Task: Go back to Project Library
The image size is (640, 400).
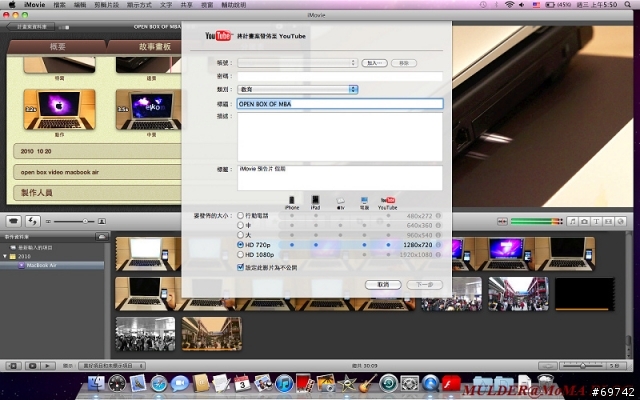Action: coord(31,27)
